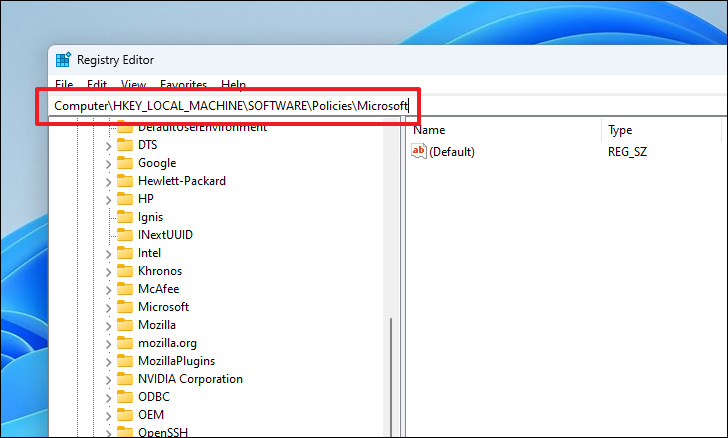Select the ODBC key label
The image size is (728, 438).
[x=154, y=397]
